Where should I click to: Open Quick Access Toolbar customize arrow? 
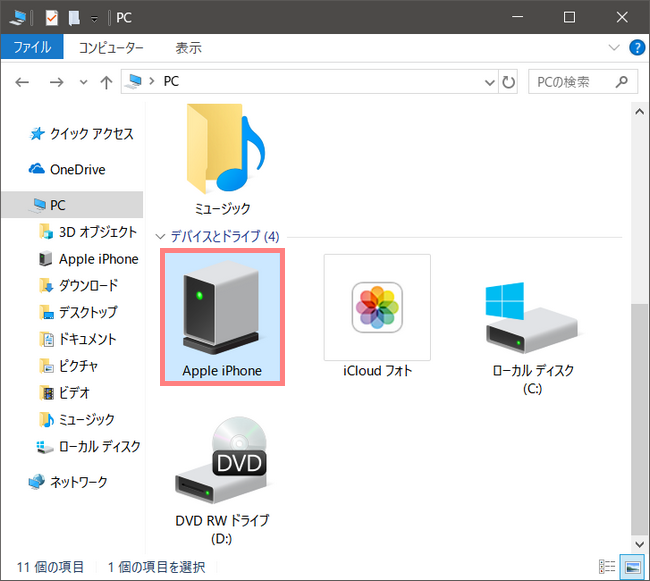[x=95, y=19]
